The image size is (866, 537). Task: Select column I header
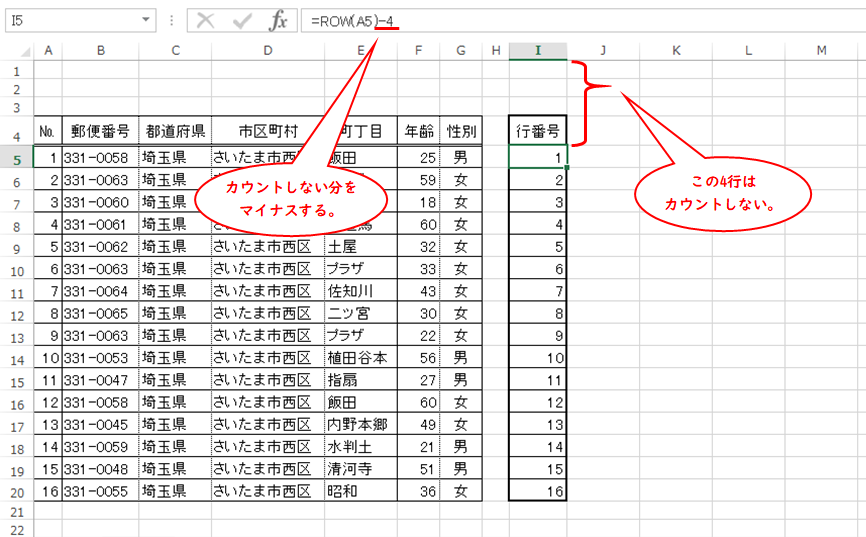(538, 51)
